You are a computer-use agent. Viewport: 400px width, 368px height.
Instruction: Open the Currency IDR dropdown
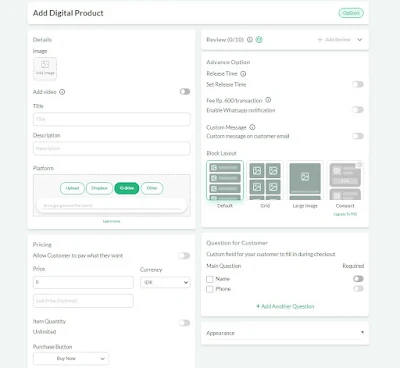click(x=165, y=282)
